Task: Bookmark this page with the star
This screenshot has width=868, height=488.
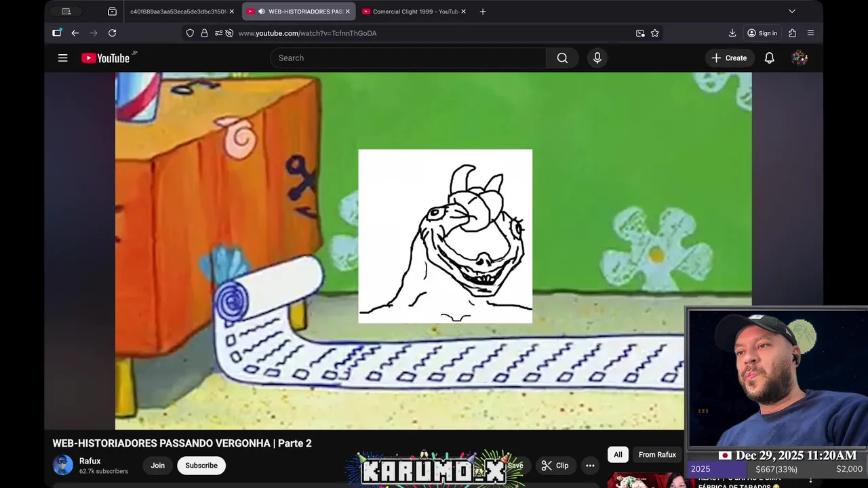Action: [655, 33]
